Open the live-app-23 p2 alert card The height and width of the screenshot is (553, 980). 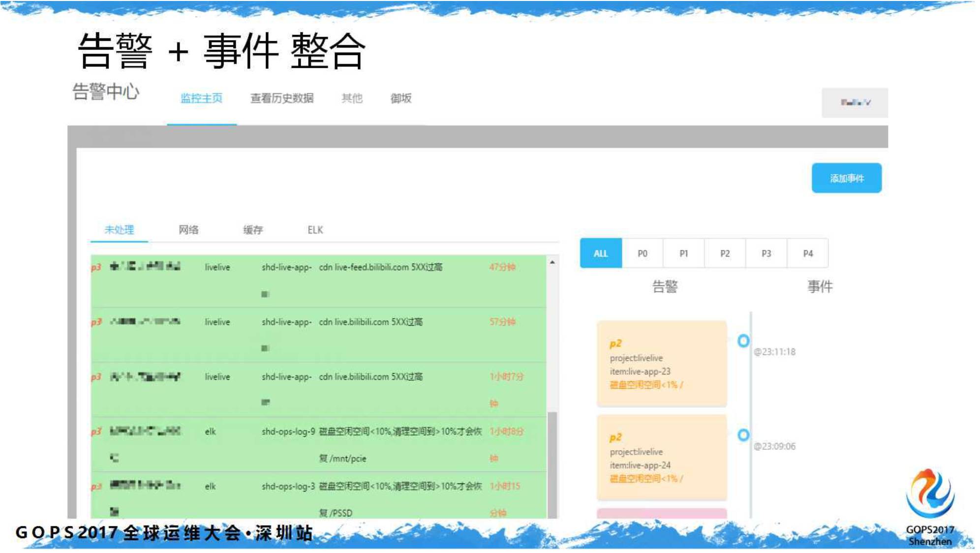point(662,364)
